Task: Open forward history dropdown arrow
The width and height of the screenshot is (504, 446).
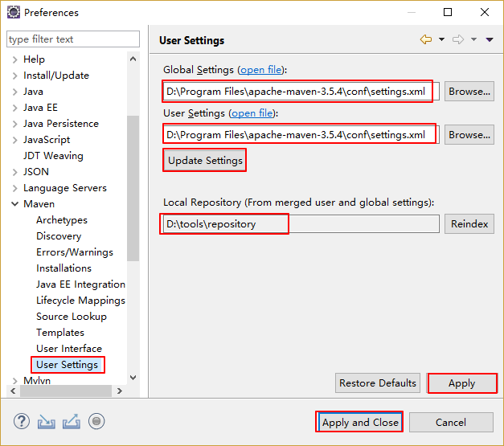Action: point(473,39)
